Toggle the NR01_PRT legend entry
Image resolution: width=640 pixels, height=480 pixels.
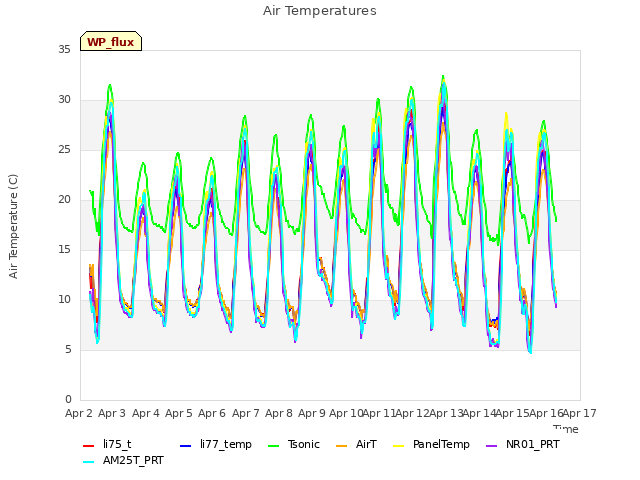[x=523, y=444]
